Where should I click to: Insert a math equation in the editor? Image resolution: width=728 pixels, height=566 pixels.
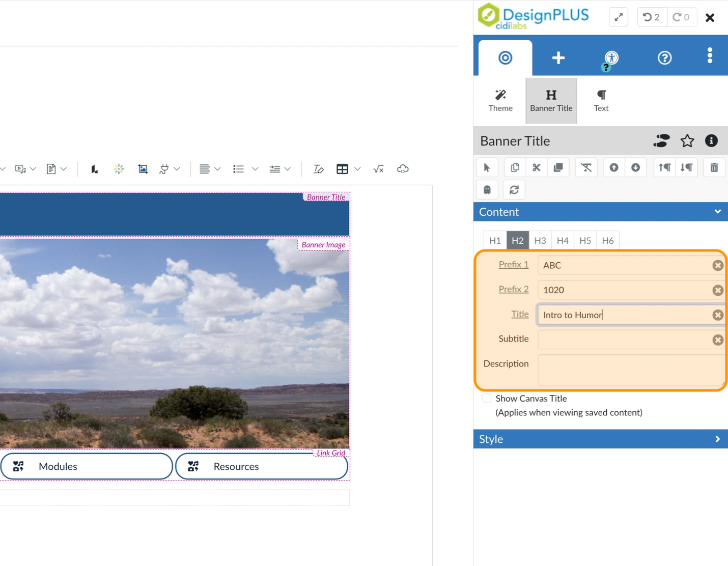[378, 168]
